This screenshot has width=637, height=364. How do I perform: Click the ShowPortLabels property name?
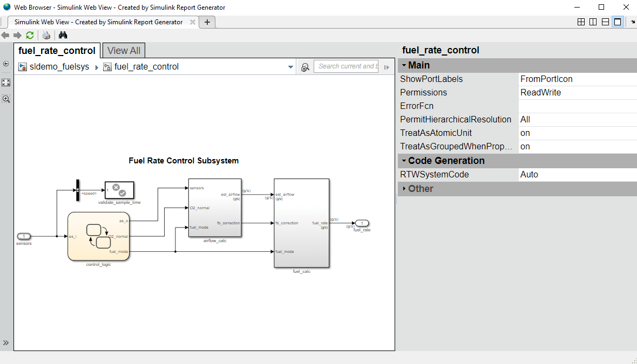[x=431, y=79]
